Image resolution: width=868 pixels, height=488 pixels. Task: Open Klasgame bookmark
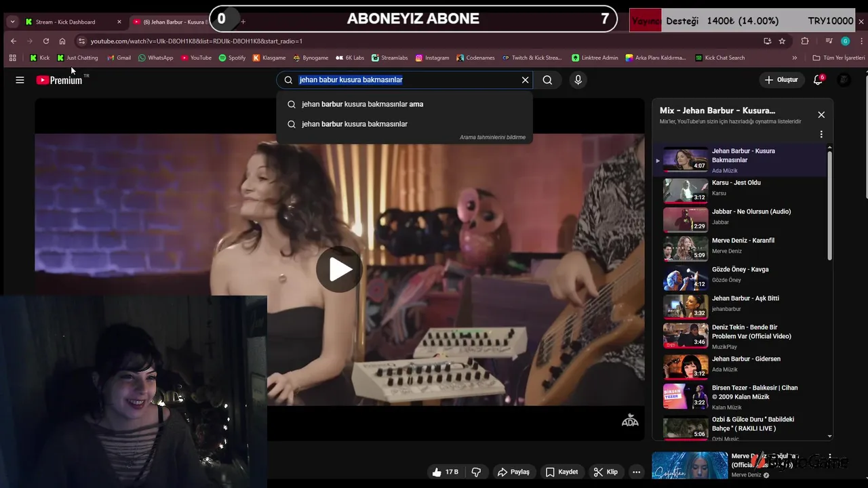270,58
